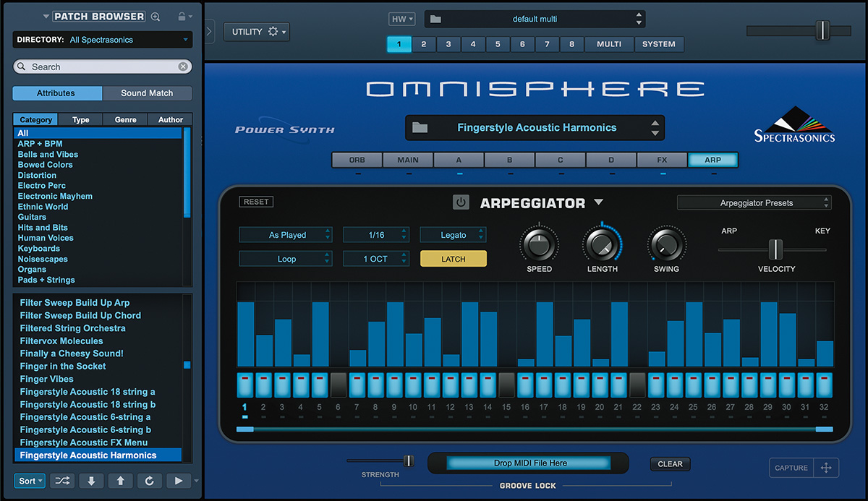Switch to the ORB tab

[x=357, y=160]
